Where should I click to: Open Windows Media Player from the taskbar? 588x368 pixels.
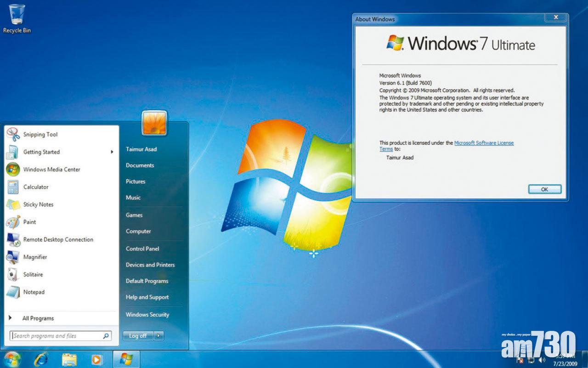pyautogui.click(x=96, y=360)
